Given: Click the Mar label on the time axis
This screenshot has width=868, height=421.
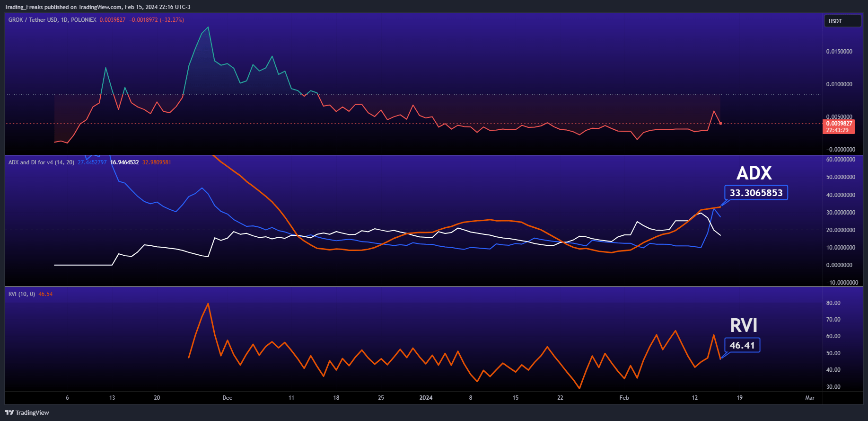Looking at the screenshot, I should (810, 398).
